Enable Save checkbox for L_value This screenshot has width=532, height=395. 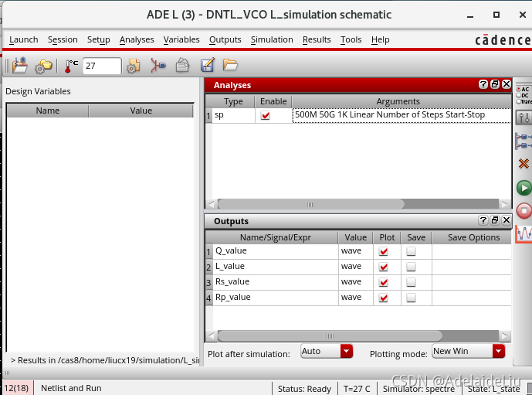click(x=412, y=267)
